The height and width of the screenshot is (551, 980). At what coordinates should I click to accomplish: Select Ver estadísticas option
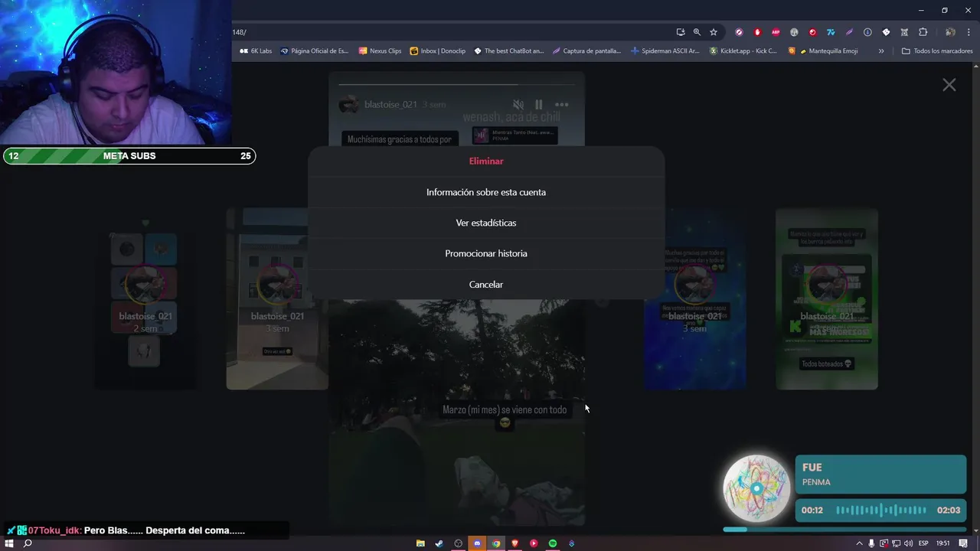486,223
